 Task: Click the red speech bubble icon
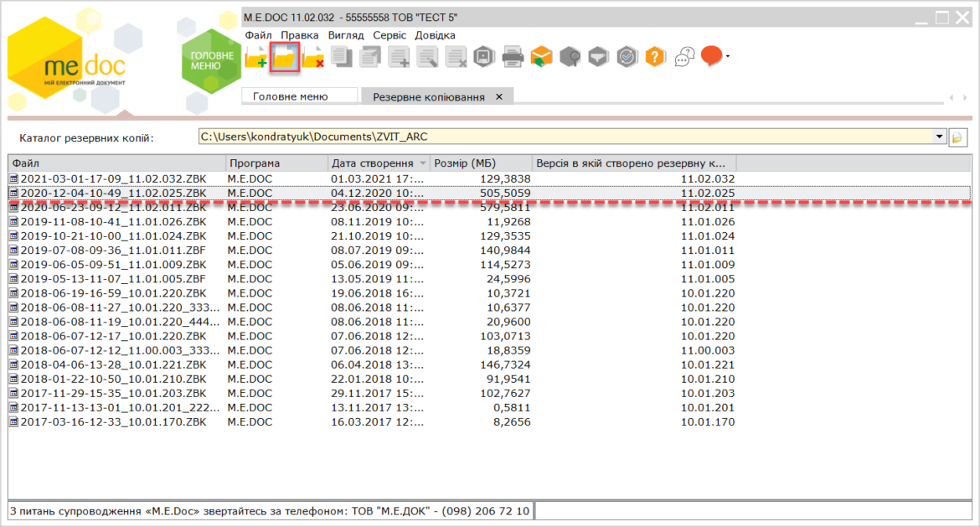(x=711, y=56)
